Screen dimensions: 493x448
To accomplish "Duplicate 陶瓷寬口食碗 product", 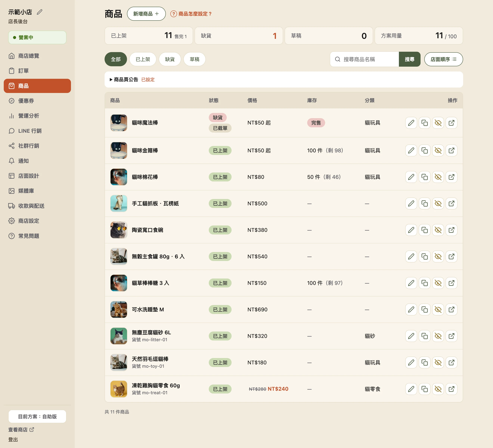I will click(424, 230).
